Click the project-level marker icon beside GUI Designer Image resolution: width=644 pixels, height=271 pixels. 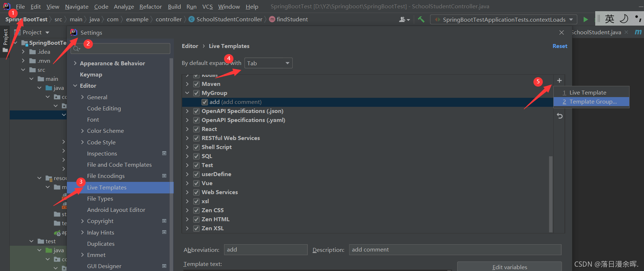click(x=164, y=266)
